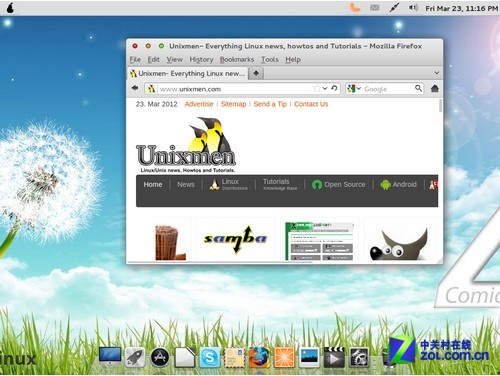Open the green screenshot article thumbnail
500x376 pixels.
coord(319,241)
